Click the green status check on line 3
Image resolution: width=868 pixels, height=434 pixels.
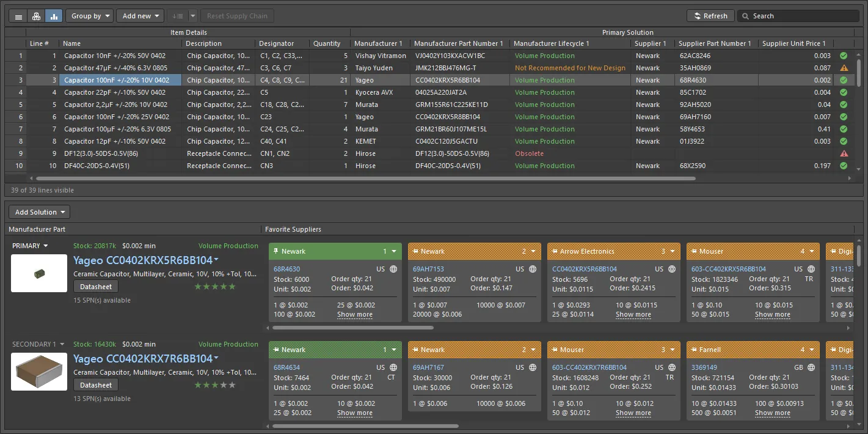coord(844,80)
